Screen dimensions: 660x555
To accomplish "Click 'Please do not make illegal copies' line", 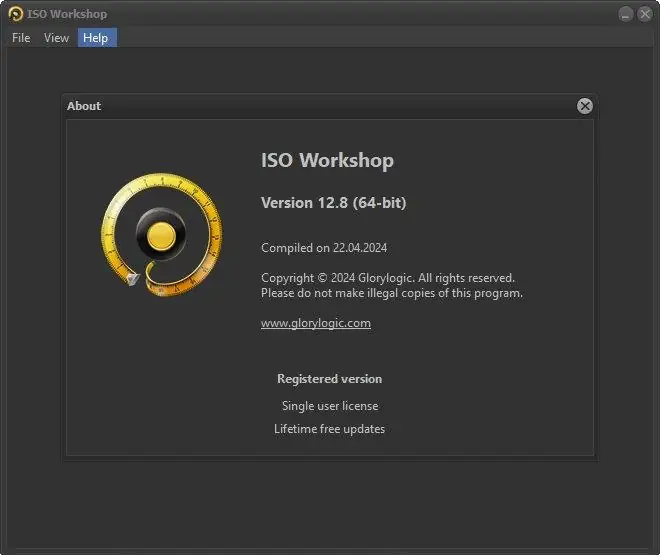I will (392, 293).
